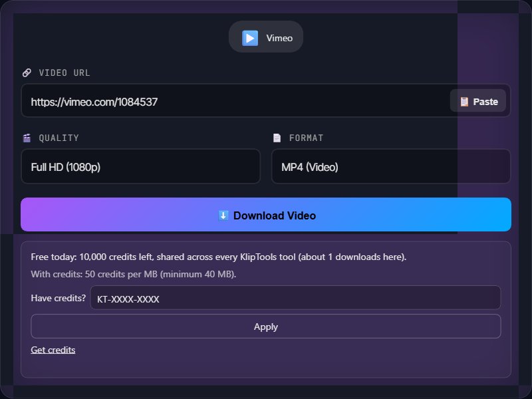The height and width of the screenshot is (399, 532).
Task: Click the 'Have credits?' label
Action: [59, 298]
